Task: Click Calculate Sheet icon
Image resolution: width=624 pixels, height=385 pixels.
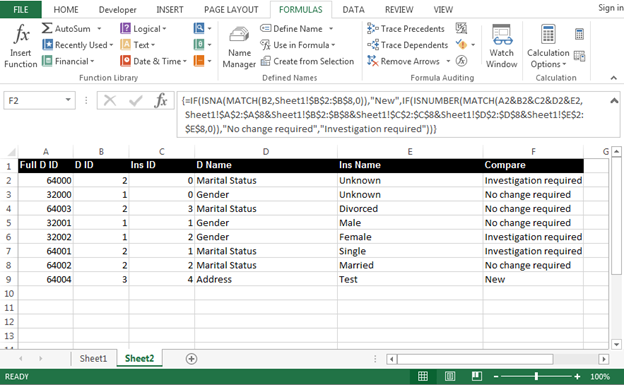Action: 579,56
